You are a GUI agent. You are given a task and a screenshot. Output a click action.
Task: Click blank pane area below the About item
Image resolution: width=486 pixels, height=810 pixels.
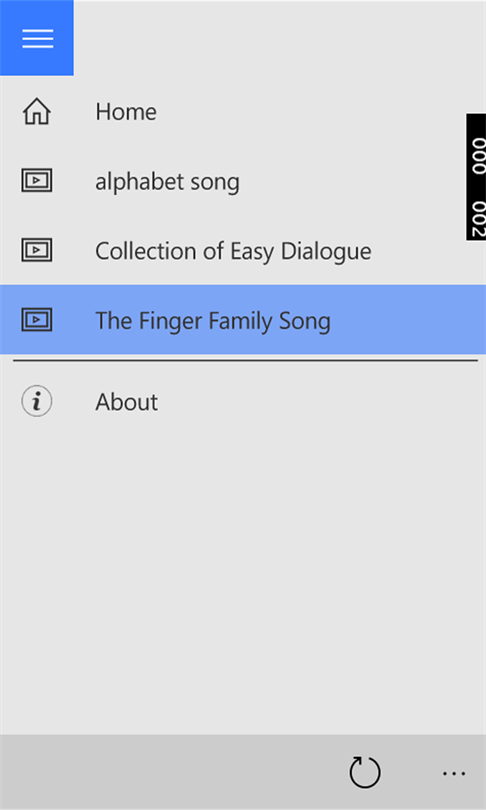point(243,573)
